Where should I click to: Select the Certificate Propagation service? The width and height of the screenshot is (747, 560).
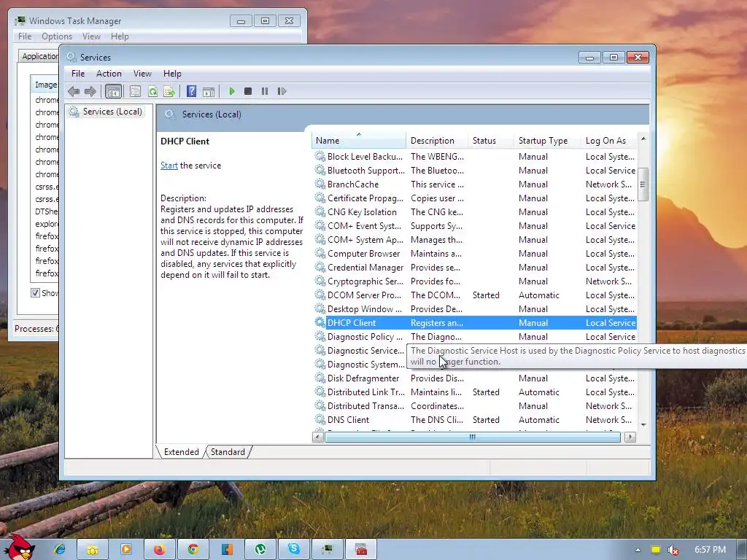(475, 198)
